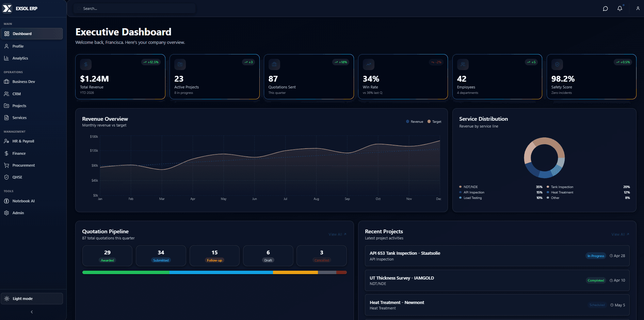The height and width of the screenshot is (320, 644).
Task: Click the Cancelled quotations card
Action: point(322,256)
